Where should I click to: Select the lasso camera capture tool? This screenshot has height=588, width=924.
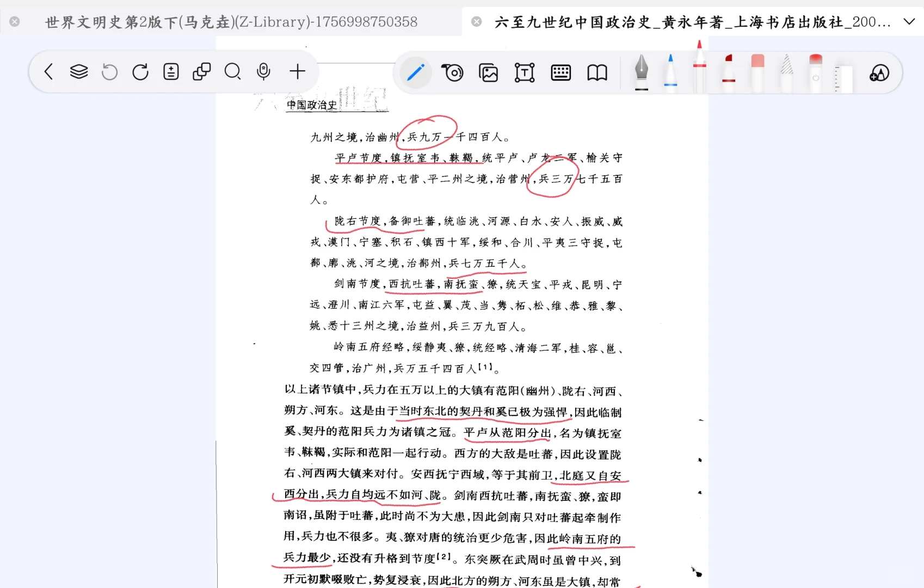point(452,72)
